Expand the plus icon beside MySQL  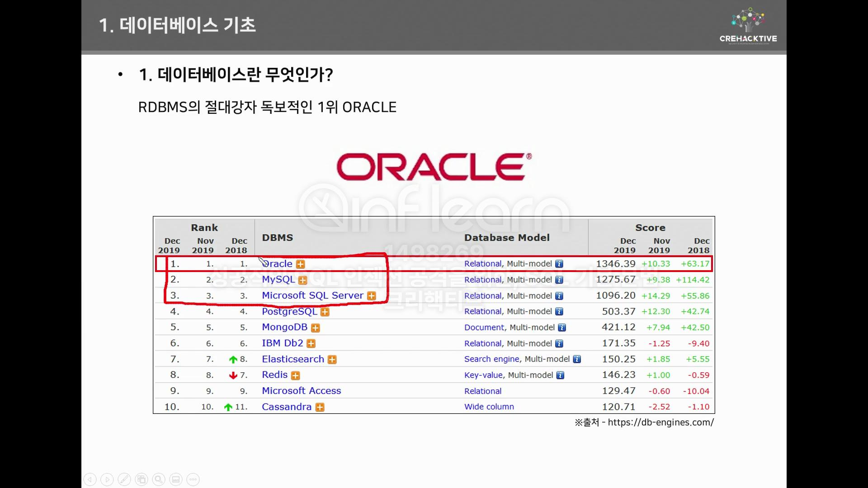[303, 280]
